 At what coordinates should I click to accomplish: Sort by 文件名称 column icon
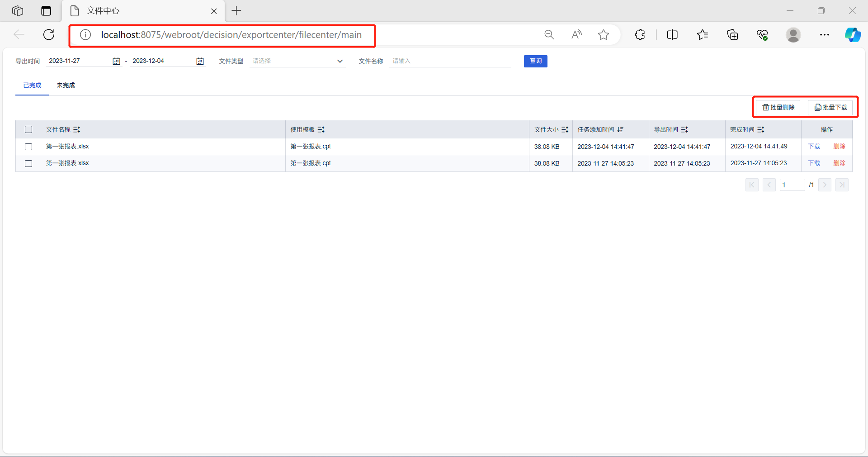click(x=77, y=130)
